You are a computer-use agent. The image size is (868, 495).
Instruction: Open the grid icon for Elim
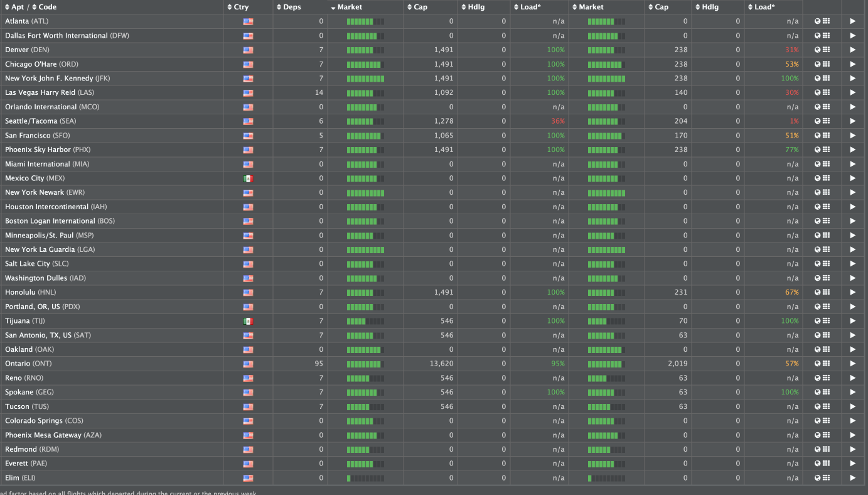click(x=826, y=478)
